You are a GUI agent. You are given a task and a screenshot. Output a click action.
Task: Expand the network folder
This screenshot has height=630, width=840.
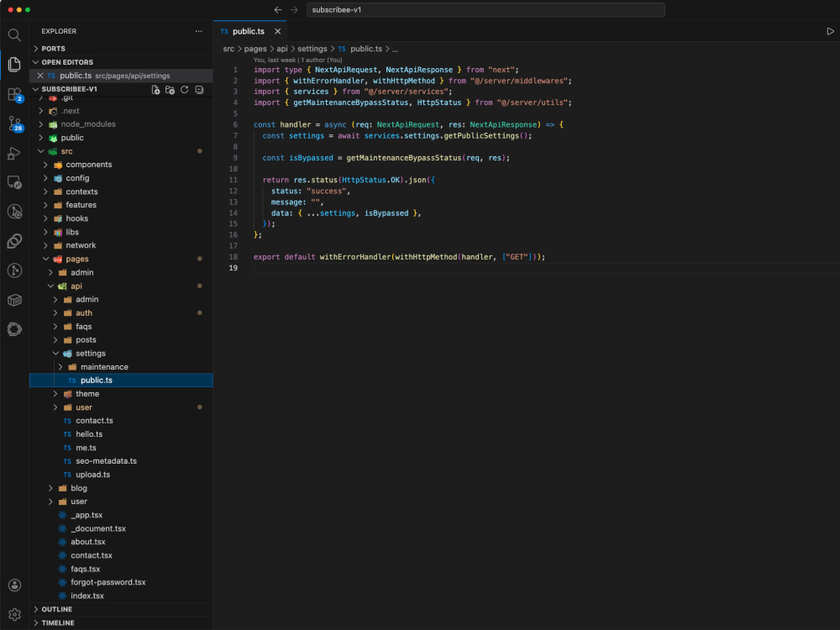(x=121, y=245)
